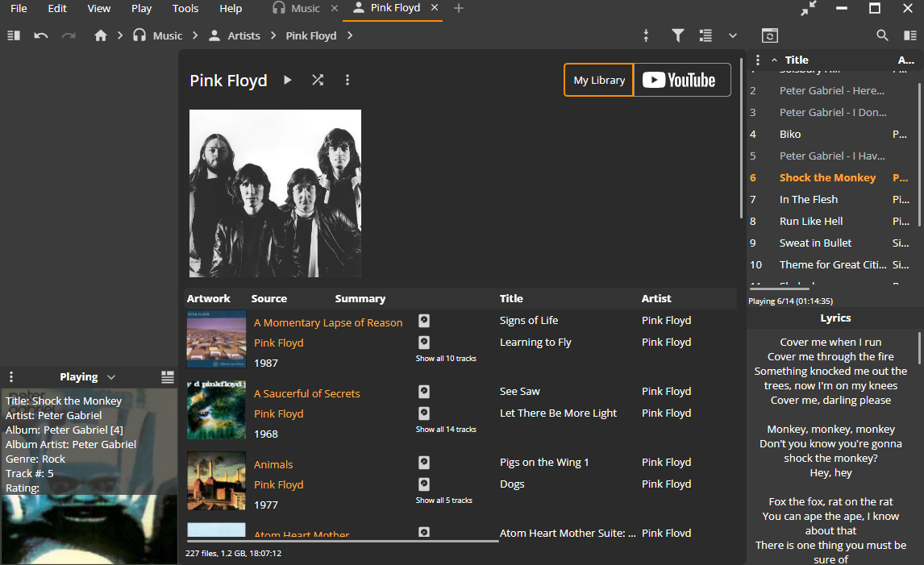Open three-dot menu beside Pink Floyd heading
Viewport: 924px width, 565px height.
(x=348, y=80)
